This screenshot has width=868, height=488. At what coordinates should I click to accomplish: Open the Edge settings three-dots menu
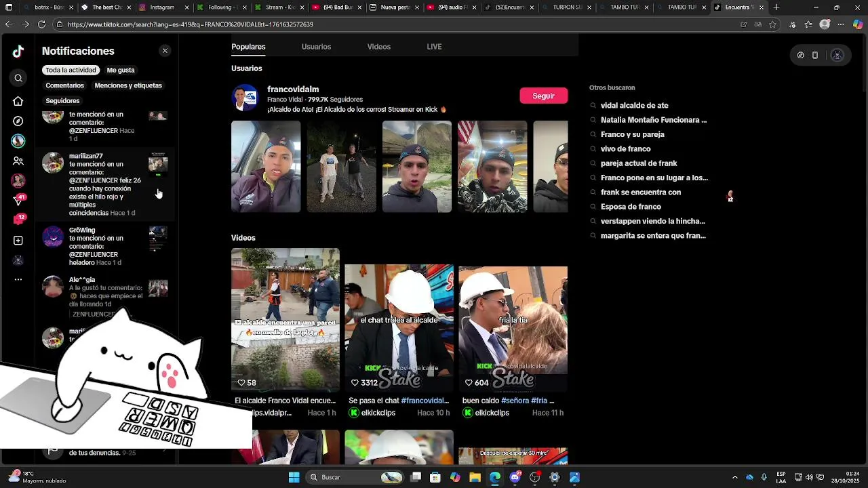tap(842, 24)
